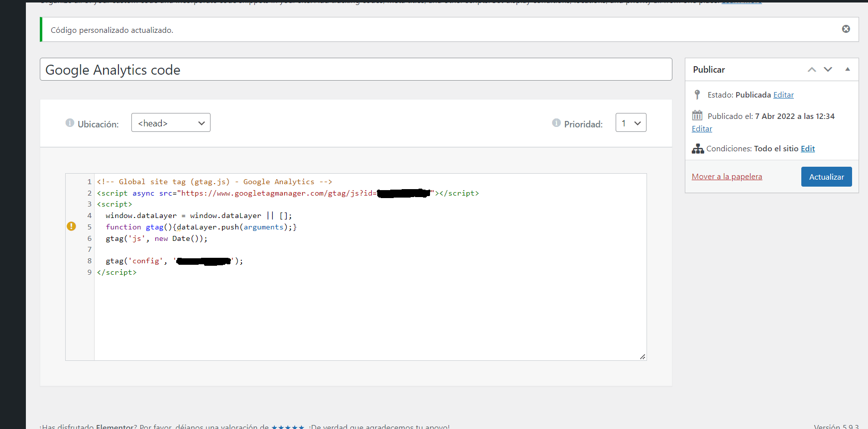The image size is (868, 429).
Task: Dismiss the 'Código personalizado actualizado' notice
Action: click(x=846, y=29)
